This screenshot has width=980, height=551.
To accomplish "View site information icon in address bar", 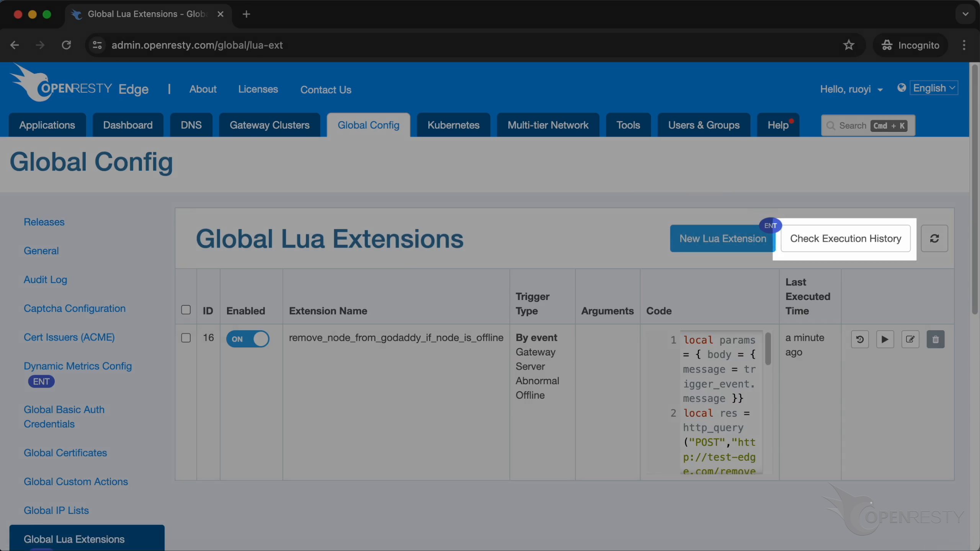I will pos(97,45).
